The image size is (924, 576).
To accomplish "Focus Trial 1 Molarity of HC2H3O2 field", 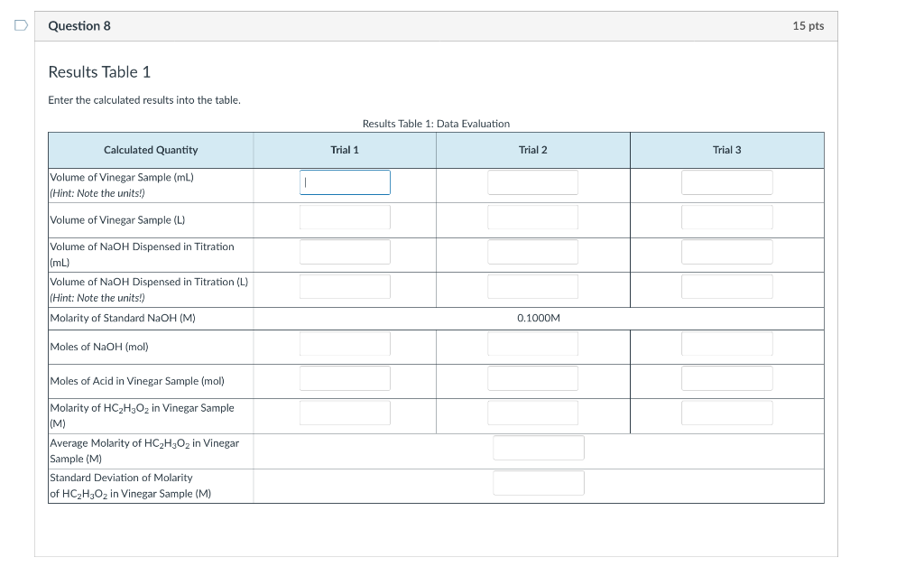I will (x=345, y=413).
